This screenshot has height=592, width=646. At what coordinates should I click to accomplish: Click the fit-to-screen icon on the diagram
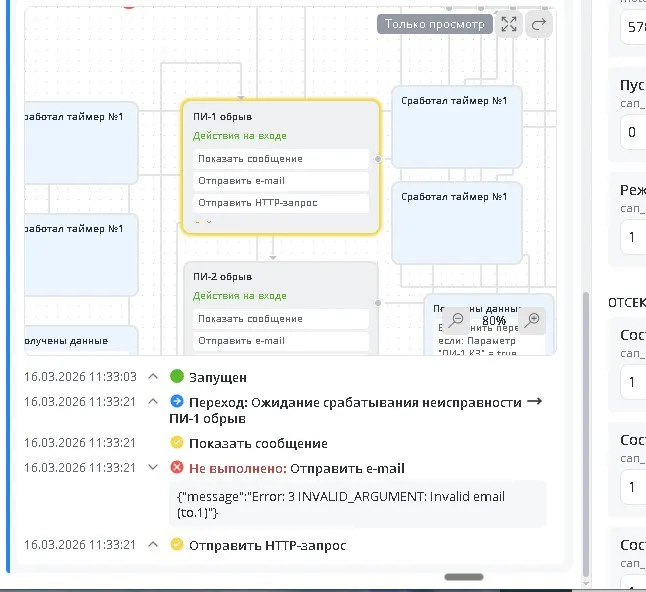tap(510, 24)
